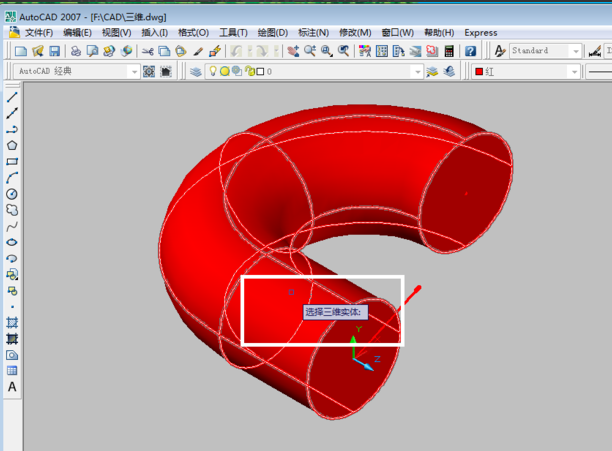Select the Hatch tool in draw toolbar

12,323
